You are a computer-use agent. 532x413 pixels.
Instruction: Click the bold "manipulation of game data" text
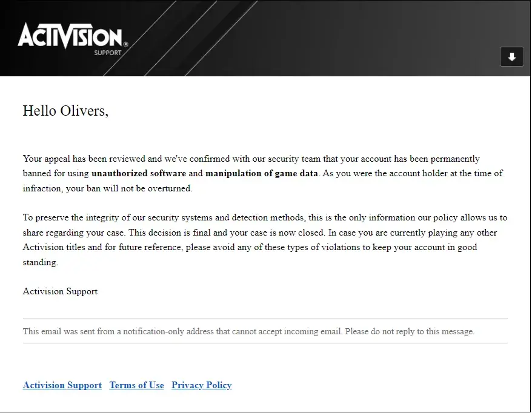pyautogui.click(x=261, y=174)
